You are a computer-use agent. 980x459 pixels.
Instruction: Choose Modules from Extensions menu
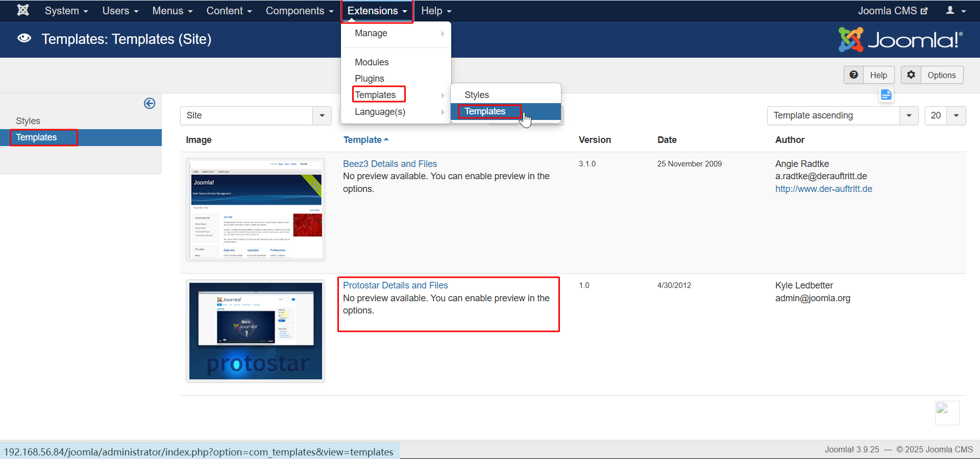[372, 62]
